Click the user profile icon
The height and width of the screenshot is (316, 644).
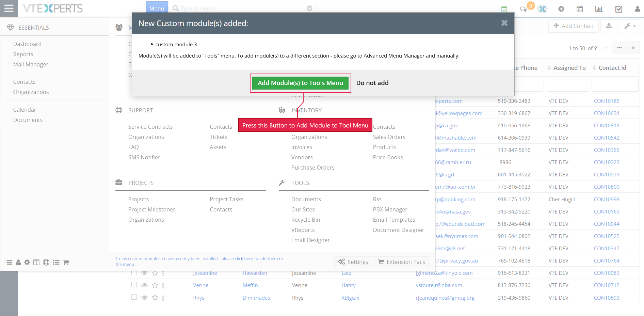click(x=638, y=9)
